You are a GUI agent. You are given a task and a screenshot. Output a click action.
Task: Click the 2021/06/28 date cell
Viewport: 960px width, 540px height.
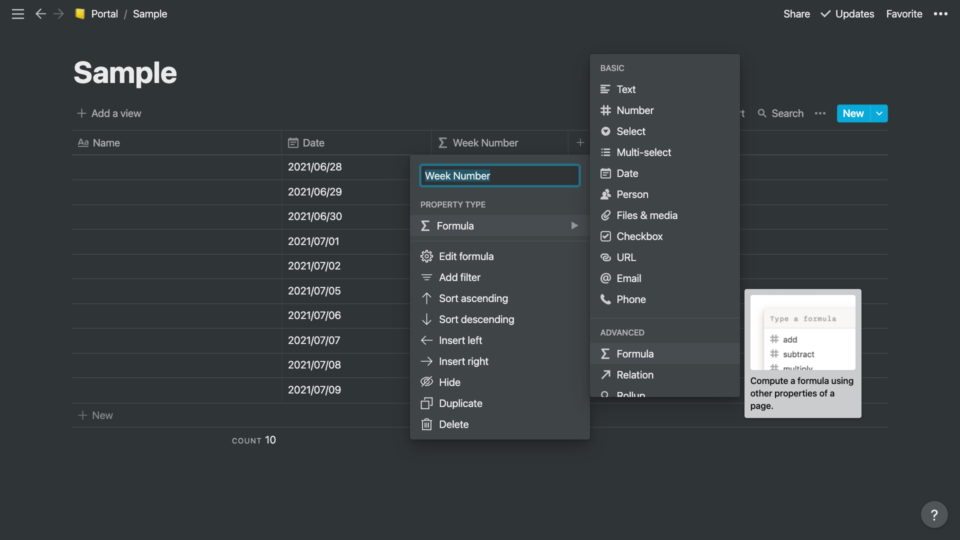(346, 167)
